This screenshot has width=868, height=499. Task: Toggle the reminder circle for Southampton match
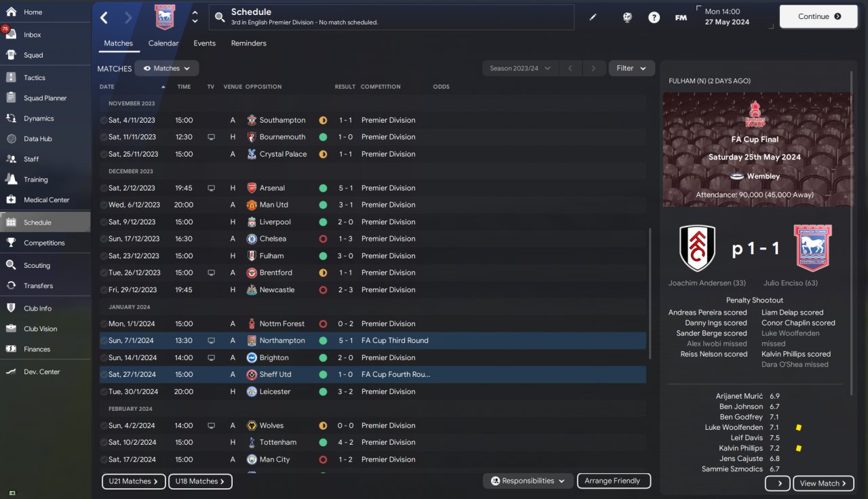point(104,120)
